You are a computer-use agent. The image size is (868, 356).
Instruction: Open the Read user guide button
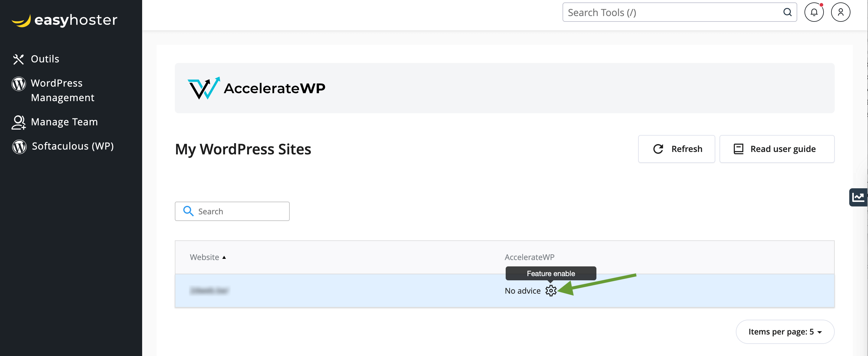[x=777, y=149]
